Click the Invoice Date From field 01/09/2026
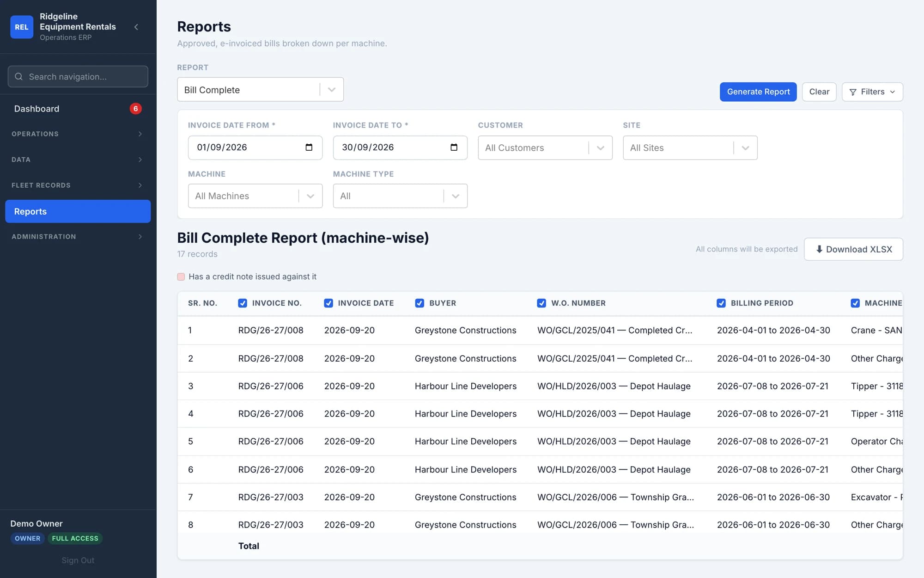 point(255,148)
